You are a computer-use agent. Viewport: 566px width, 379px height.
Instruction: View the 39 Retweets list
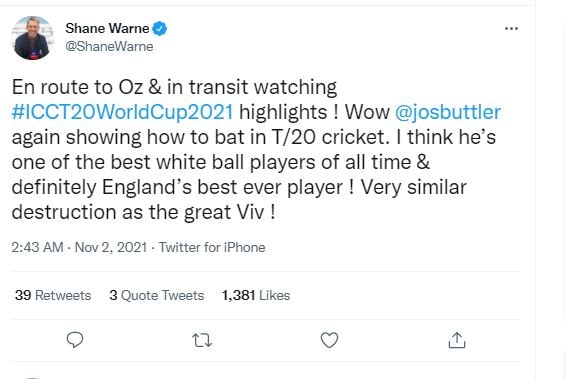click(53, 295)
